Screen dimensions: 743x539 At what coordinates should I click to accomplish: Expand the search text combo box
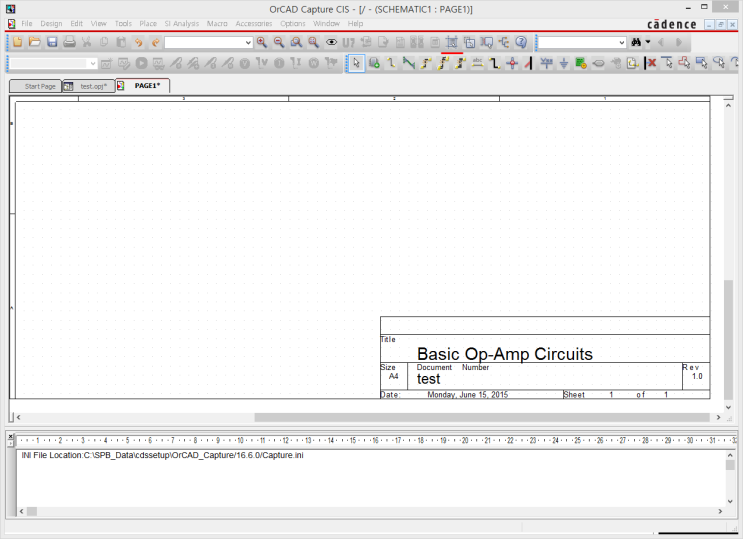[x=622, y=43]
